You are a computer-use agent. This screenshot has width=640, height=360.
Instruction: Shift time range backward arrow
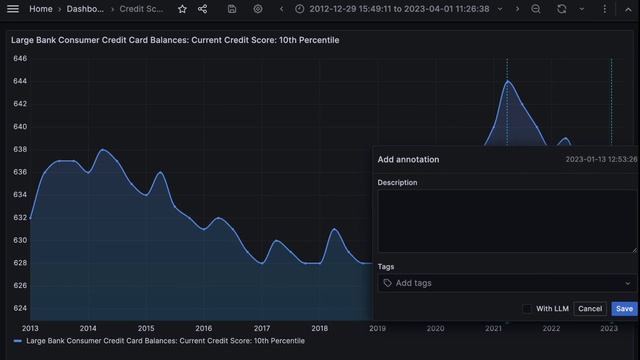(281, 9)
